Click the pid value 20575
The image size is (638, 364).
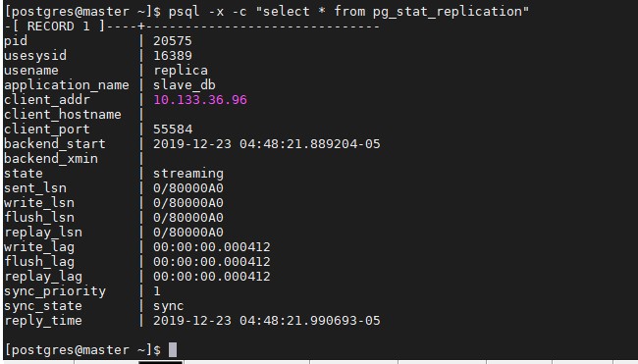tap(173, 40)
